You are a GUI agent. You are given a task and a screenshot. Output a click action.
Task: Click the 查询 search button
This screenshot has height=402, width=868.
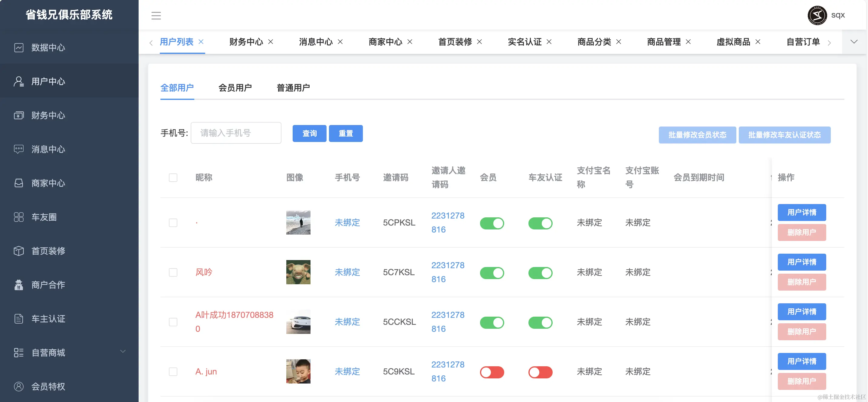[309, 133]
